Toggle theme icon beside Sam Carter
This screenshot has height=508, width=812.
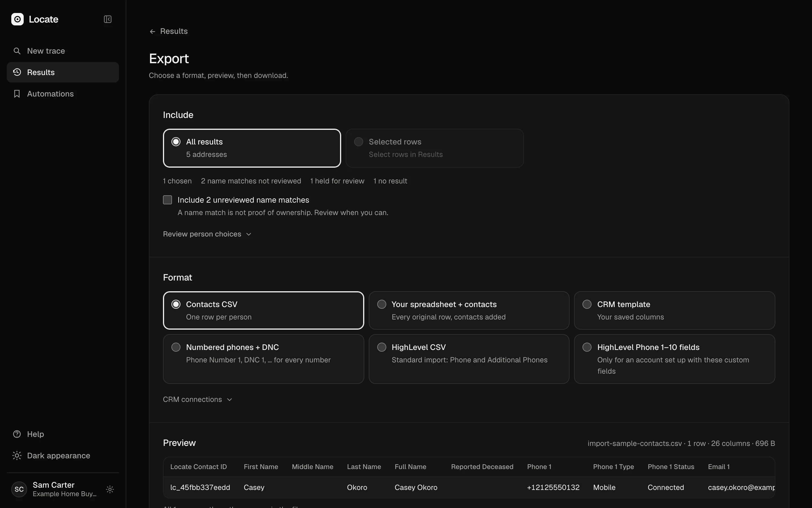pyautogui.click(x=110, y=489)
